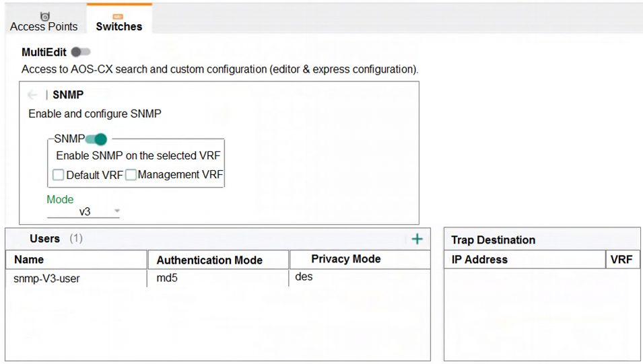Check the Default VRF checkbox
This screenshot has width=643, height=364.
point(58,175)
